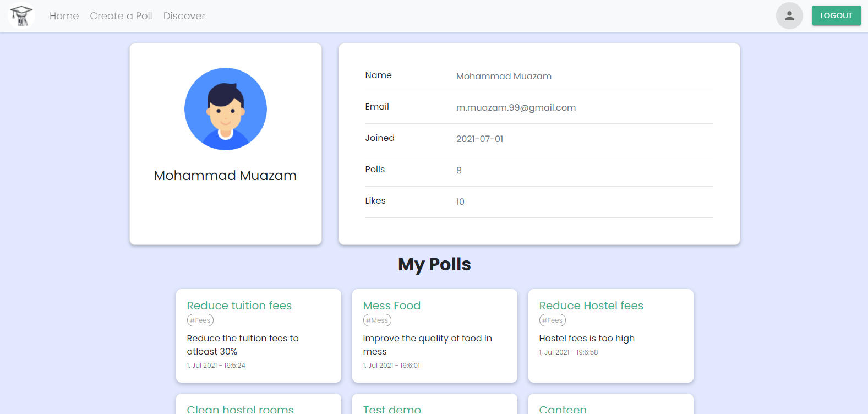Open the Canteen poll
Viewport: 868px width, 414px height.
pyautogui.click(x=563, y=409)
